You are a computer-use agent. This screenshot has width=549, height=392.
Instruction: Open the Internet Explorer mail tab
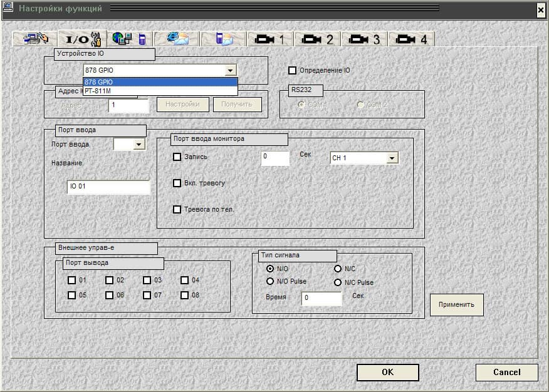(x=176, y=39)
